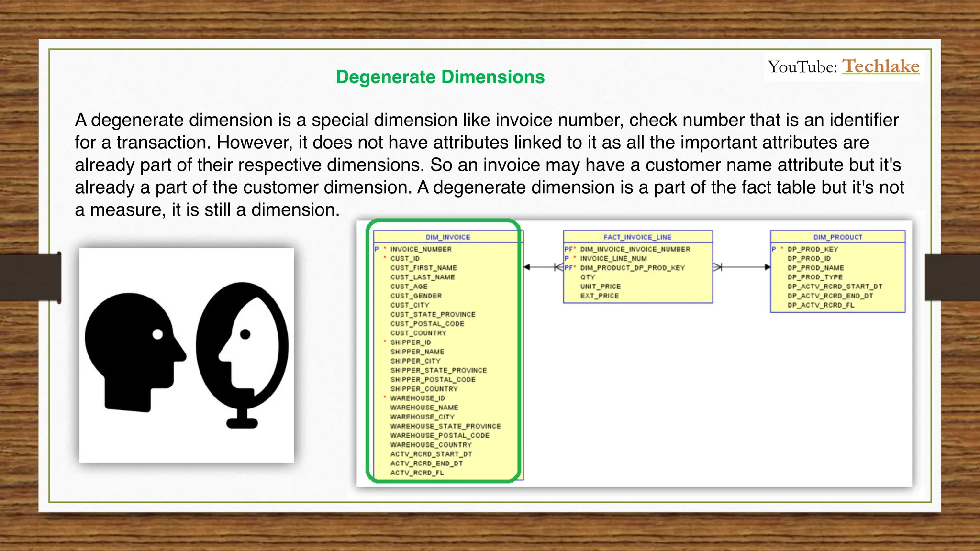This screenshot has height=551, width=980.
Task: Select the CUST_GENDER field
Action: 416,296
